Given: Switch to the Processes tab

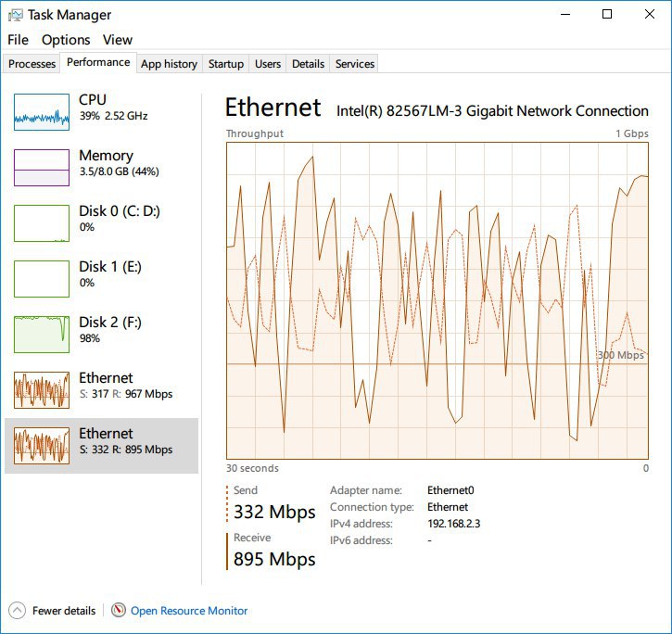Looking at the screenshot, I should click(32, 64).
